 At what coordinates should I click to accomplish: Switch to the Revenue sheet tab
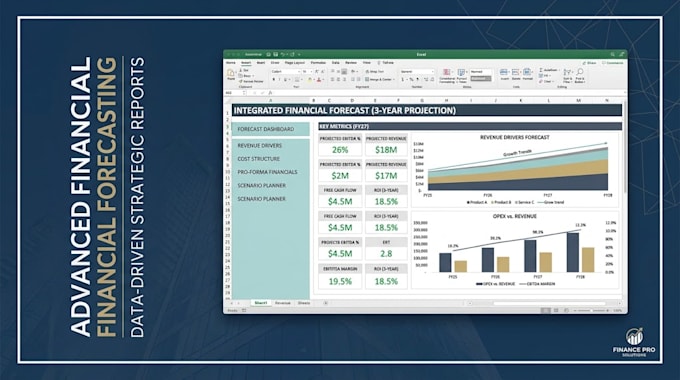tap(282, 303)
